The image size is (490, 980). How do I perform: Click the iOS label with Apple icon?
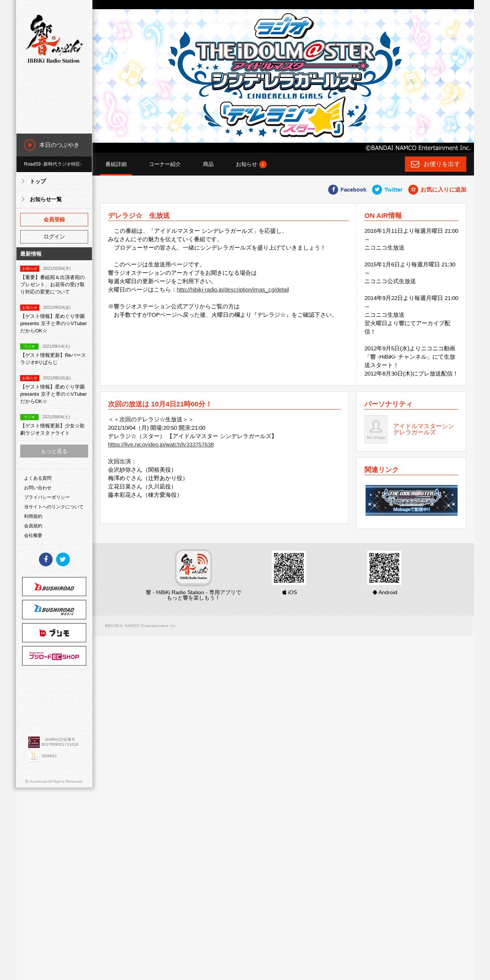click(289, 592)
